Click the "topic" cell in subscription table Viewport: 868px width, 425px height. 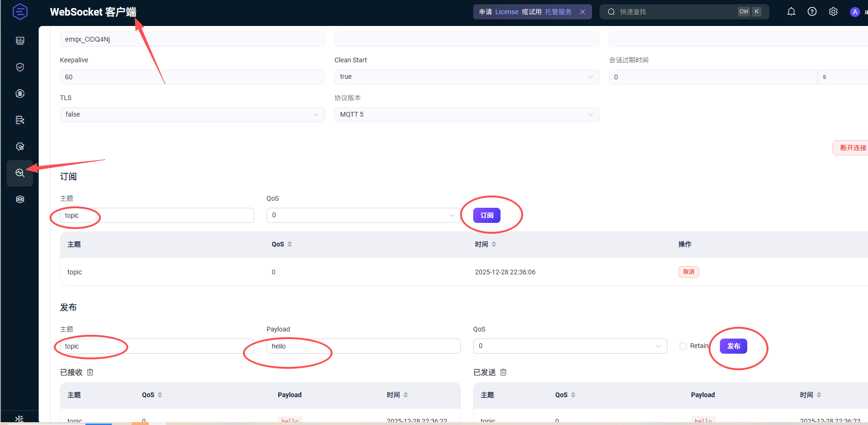tap(75, 272)
